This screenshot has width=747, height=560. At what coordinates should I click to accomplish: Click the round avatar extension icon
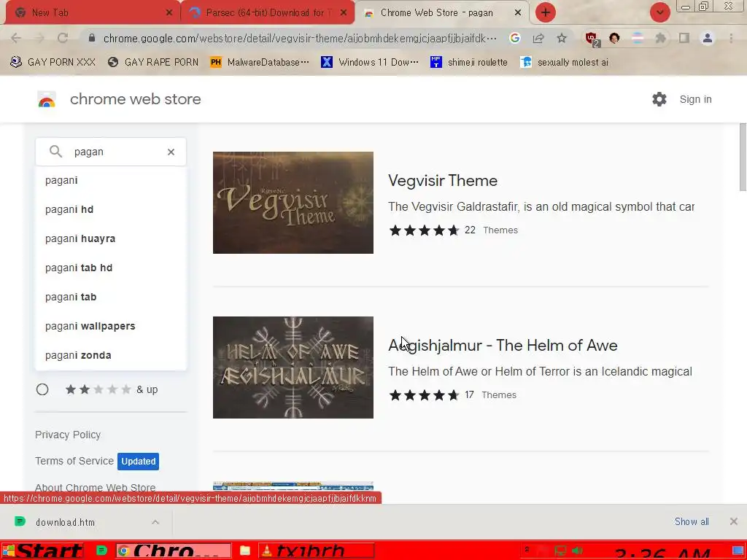pyautogui.click(x=614, y=38)
